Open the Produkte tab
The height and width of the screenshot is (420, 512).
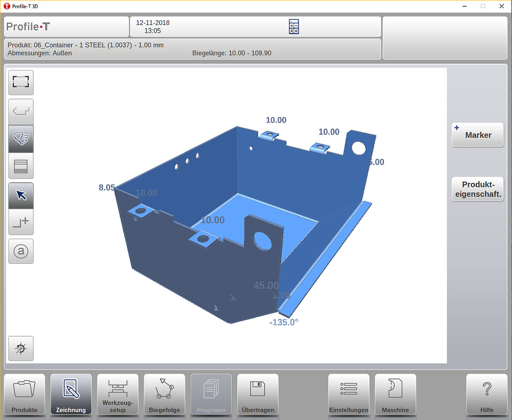coord(24,394)
